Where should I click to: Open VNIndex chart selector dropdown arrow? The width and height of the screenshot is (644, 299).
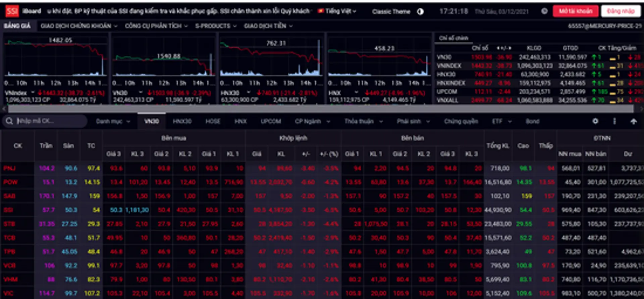pyautogui.click(x=33, y=92)
